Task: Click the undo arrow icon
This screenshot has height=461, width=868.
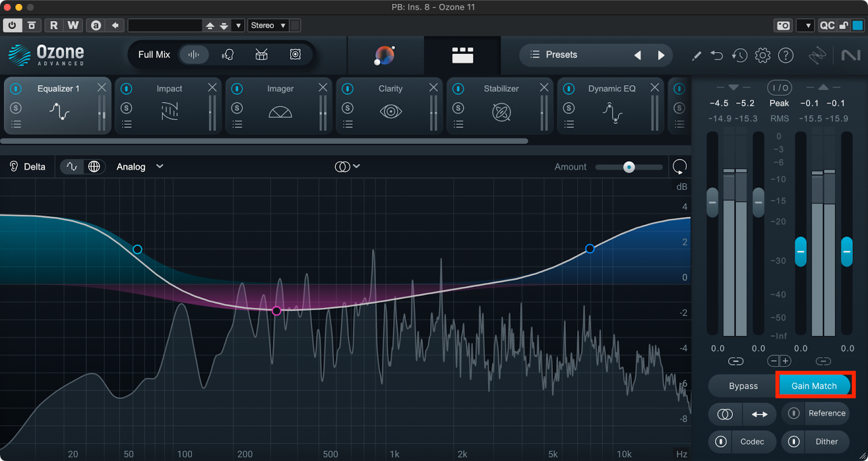Action: (717, 55)
